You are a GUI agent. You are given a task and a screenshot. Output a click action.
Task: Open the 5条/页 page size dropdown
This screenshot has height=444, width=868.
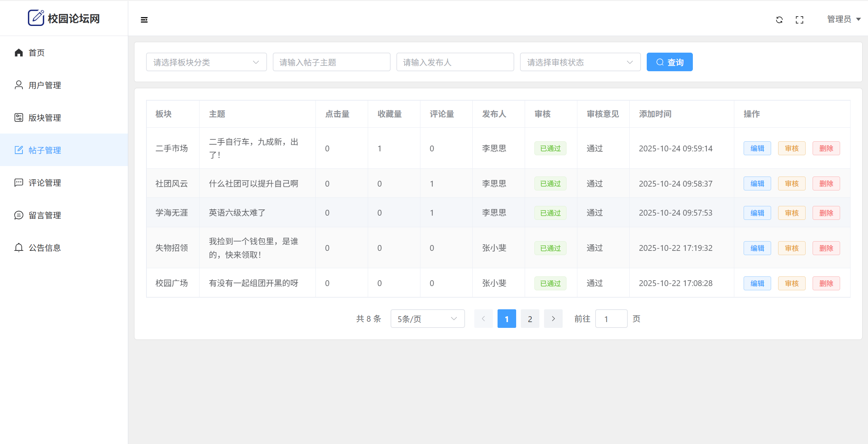[427, 319]
